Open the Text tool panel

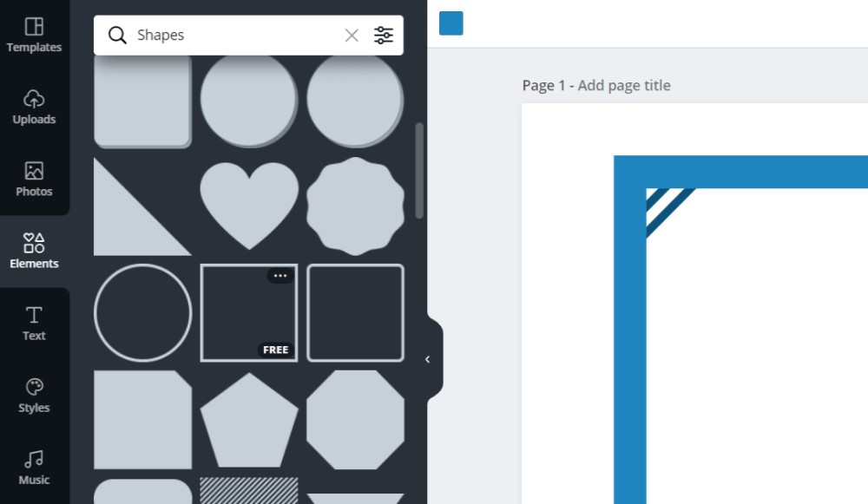(x=34, y=324)
